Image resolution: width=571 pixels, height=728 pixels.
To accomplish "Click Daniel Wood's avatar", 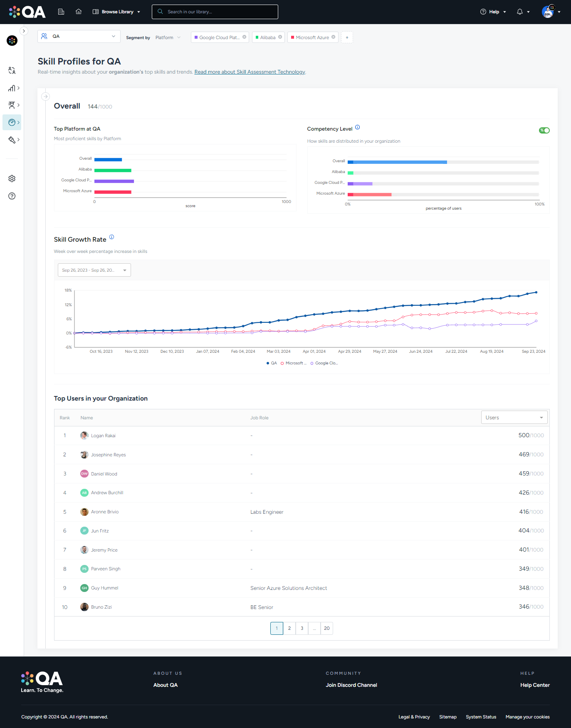I will click(x=84, y=474).
